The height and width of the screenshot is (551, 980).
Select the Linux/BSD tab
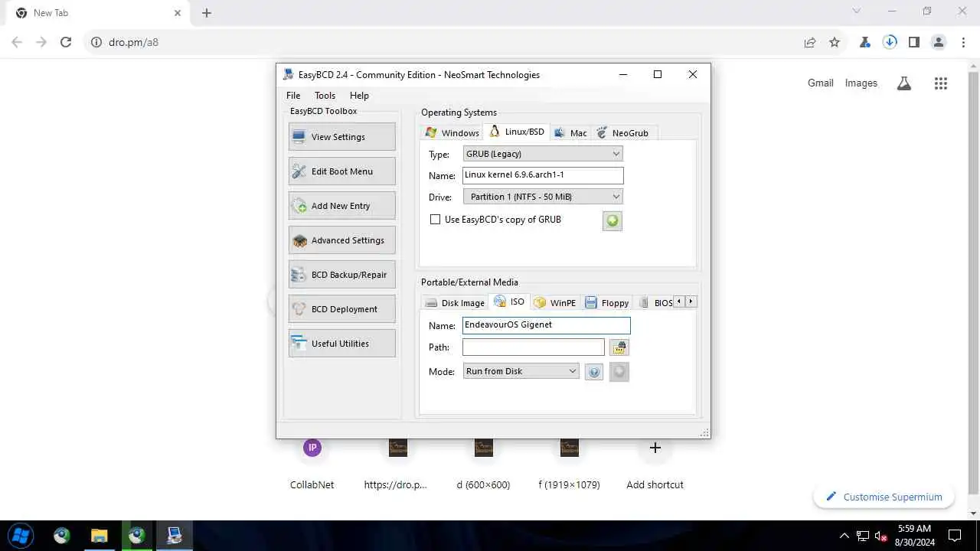pos(518,132)
